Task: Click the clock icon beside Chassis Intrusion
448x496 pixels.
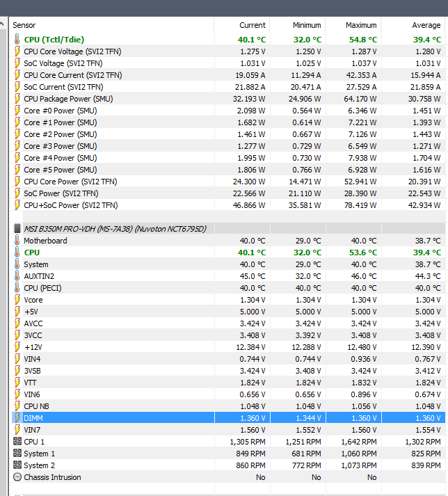Action: (17, 477)
